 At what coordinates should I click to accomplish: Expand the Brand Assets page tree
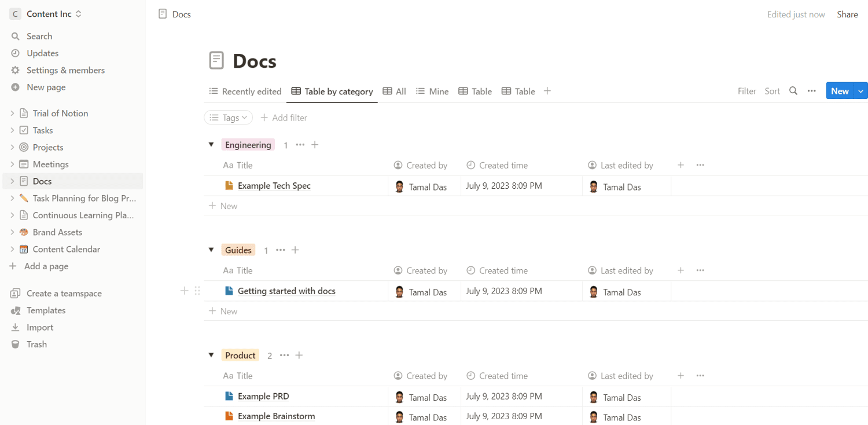(12, 232)
